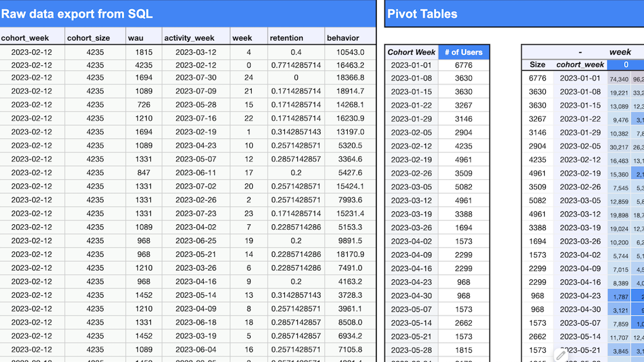Click the wau column header
Image resolution: width=644 pixels, height=362 pixels.
(x=136, y=38)
